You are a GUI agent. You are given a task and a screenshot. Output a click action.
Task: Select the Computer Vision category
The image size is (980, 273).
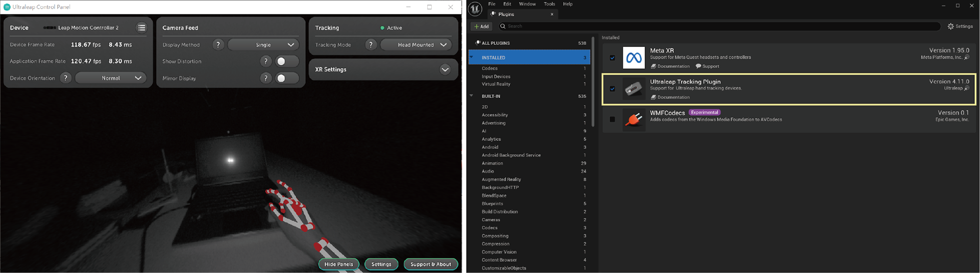[x=529, y=252]
